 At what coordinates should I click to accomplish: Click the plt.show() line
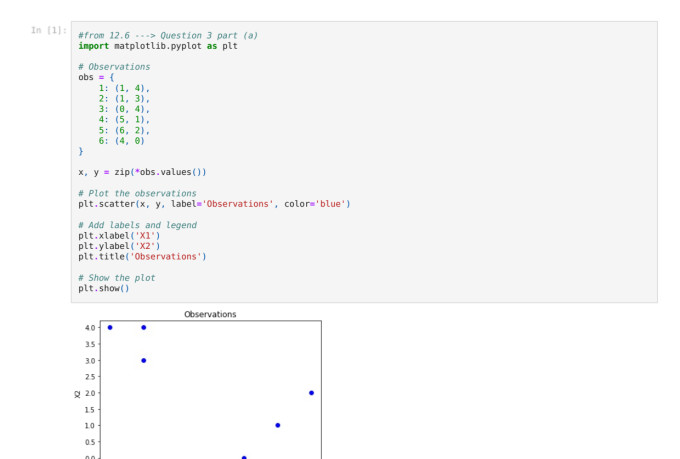click(x=104, y=288)
